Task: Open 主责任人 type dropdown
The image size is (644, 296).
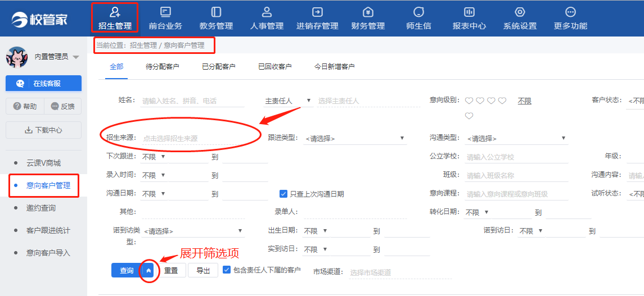Action: [289, 101]
